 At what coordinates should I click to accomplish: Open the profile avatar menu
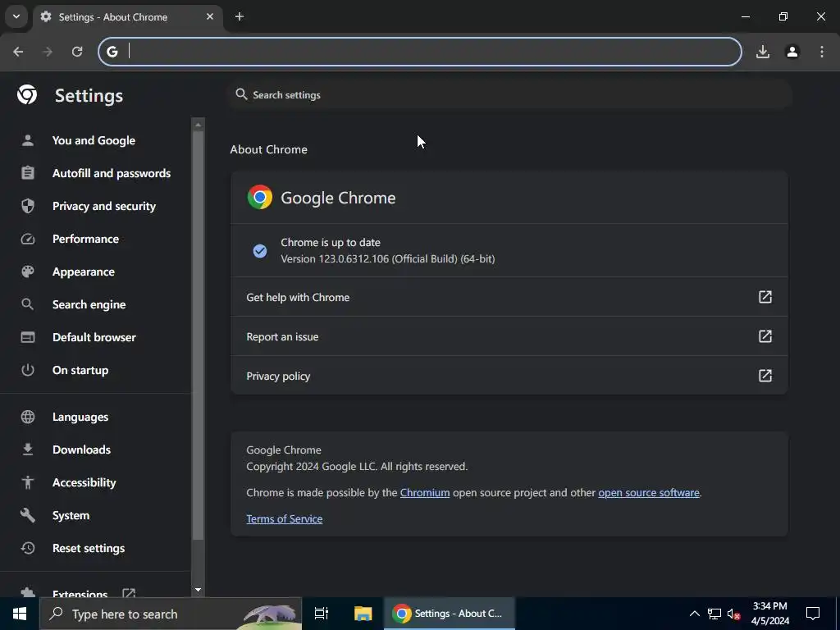coord(792,52)
